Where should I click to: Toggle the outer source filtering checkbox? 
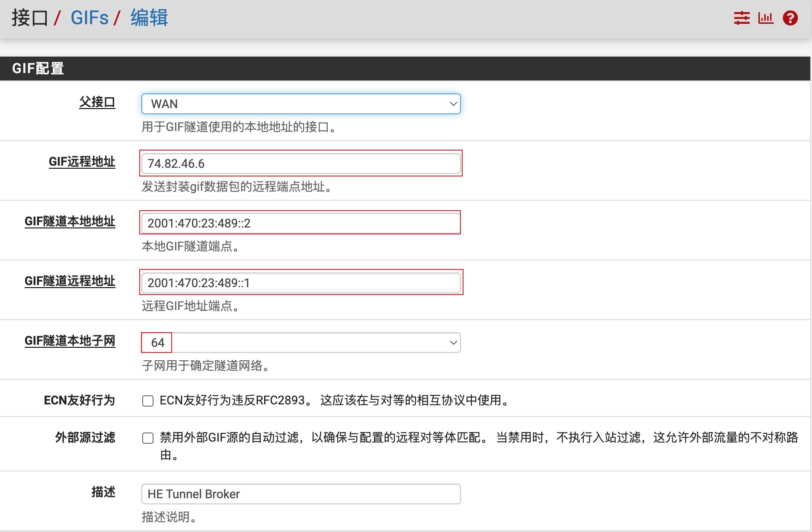[x=148, y=438]
